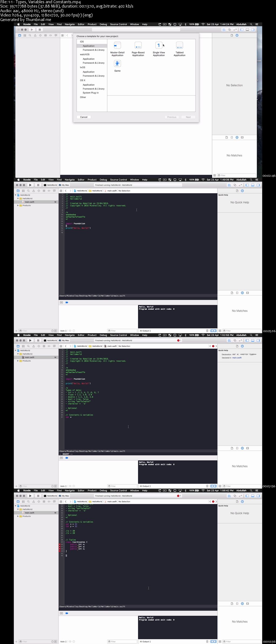276x644 pixels.
Task: Click red error icon in 1:52:55 PM jump bar
Action: pos(213,346)
